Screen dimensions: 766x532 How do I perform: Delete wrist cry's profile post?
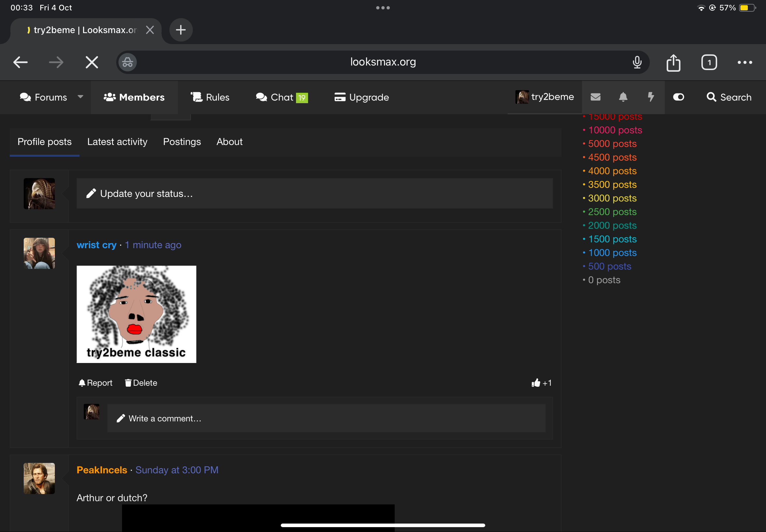coord(141,383)
